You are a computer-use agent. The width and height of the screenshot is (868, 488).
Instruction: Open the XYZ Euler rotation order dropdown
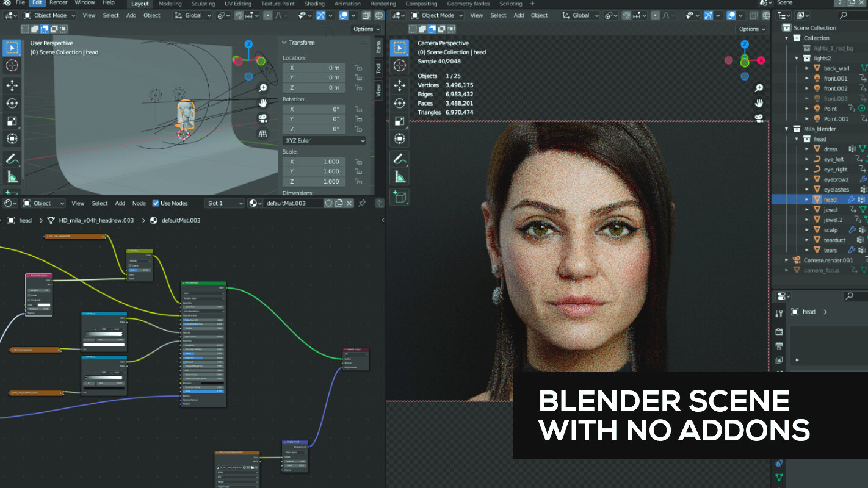(x=324, y=141)
